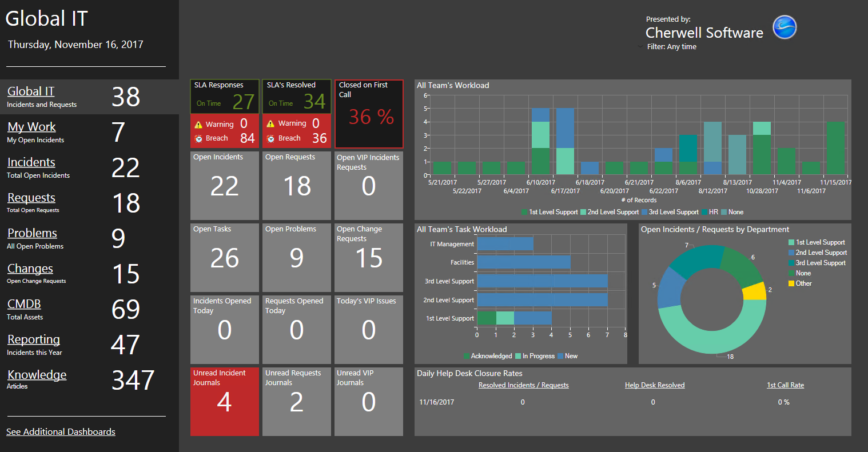Click the Warning triangle icon in SLA's Resolved
Image resolution: width=868 pixels, height=452 pixels.
pos(270,123)
